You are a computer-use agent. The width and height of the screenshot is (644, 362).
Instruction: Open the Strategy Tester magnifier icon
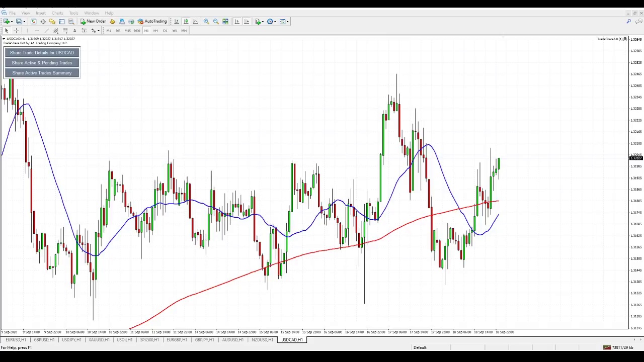click(71, 22)
